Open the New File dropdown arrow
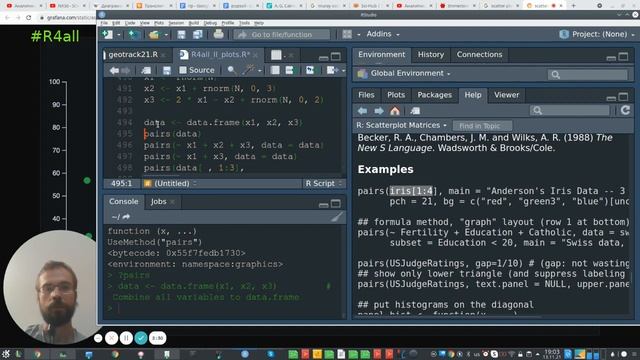 (x=119, y=35)
